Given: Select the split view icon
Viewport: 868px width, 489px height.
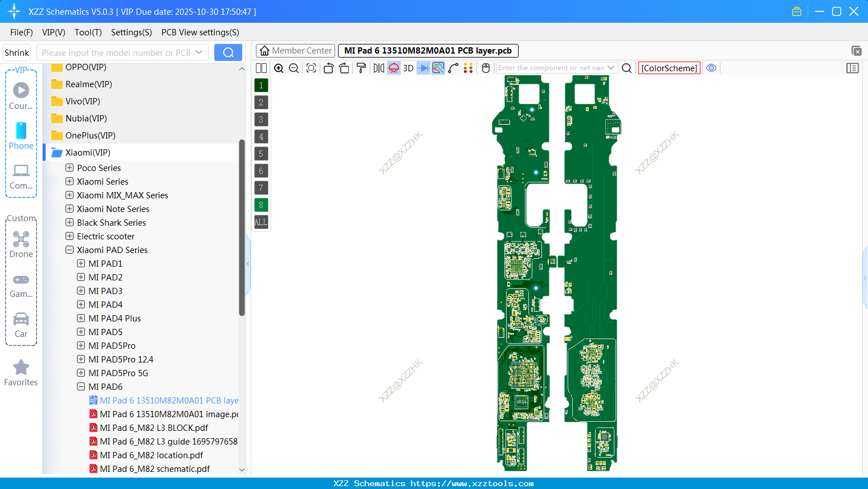Looking at the screenshot, I should (x=261, y=68).
